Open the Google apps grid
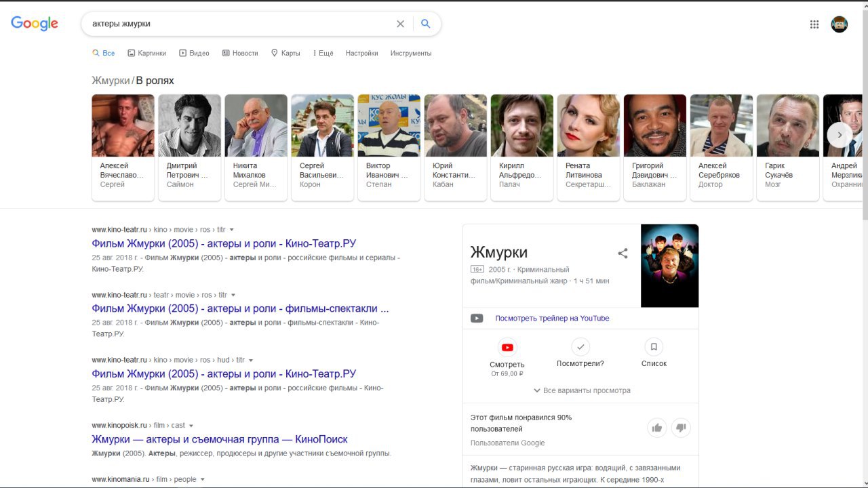 pyautogui.click(x=814, y=24)
